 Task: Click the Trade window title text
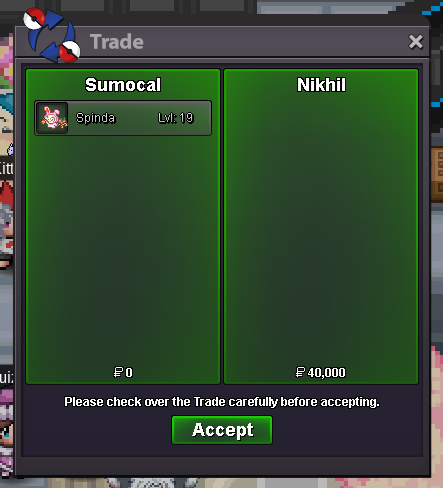117,42
